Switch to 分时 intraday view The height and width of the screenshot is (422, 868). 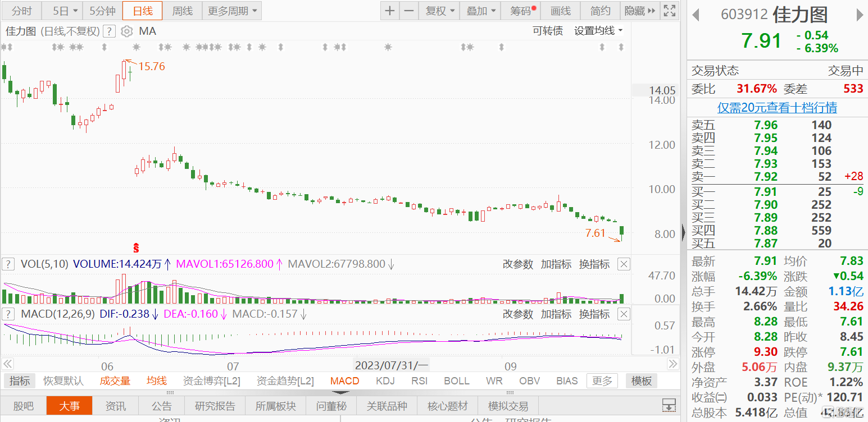(22, 11)
